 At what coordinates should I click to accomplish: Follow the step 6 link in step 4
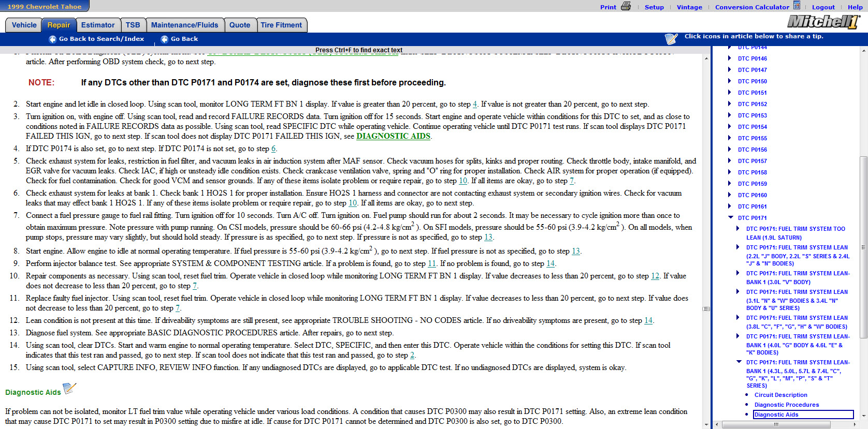[273, 149]
